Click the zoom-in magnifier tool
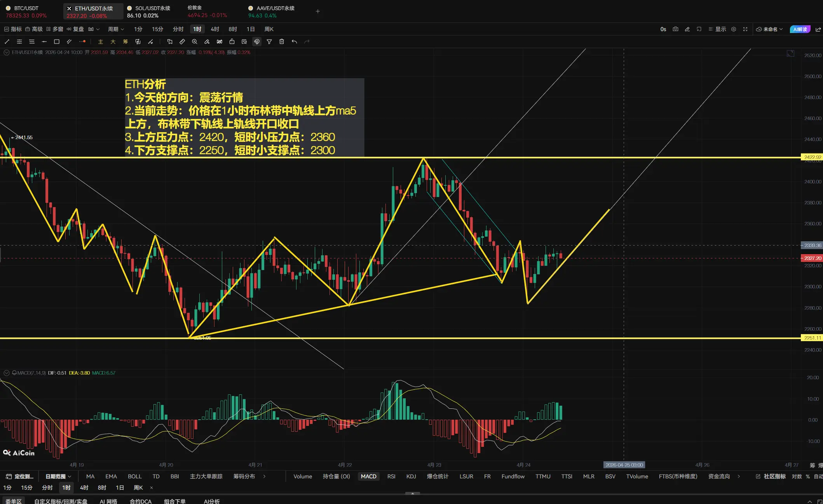The height and width of the screenshot is (504, 823). (195, 42)
